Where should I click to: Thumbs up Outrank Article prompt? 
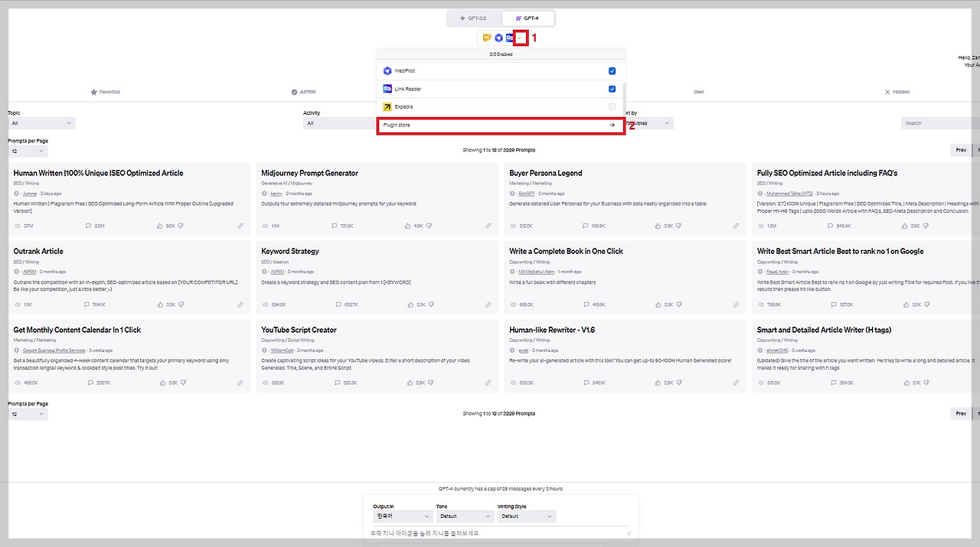pos(161,304)
